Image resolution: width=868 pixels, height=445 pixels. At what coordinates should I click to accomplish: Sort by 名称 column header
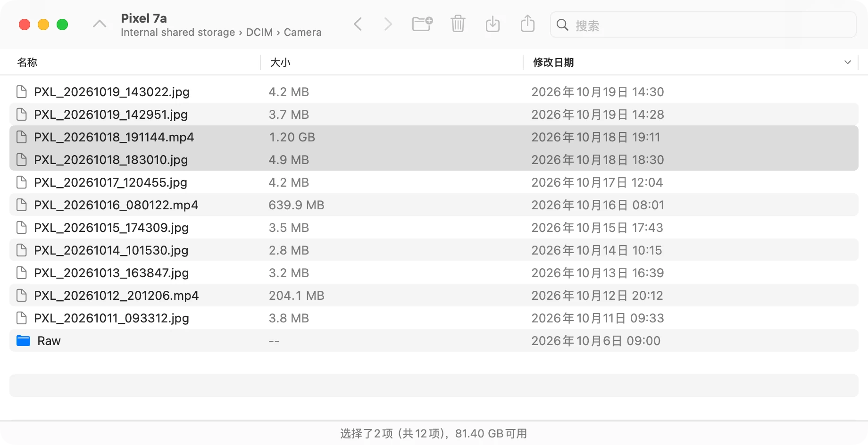point(27,62)
